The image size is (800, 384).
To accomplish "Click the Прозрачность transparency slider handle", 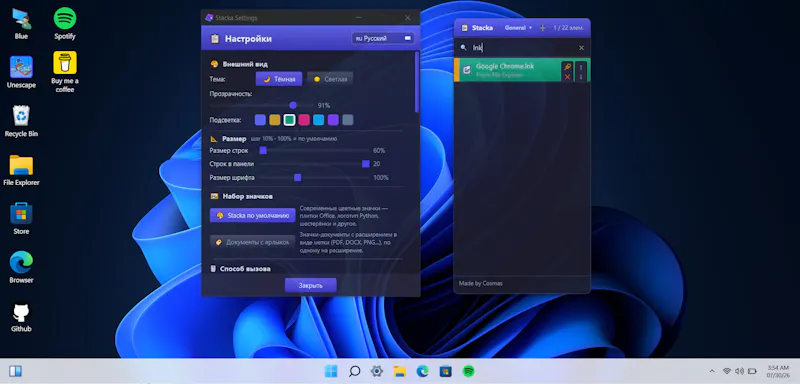I will pos(293,105).
